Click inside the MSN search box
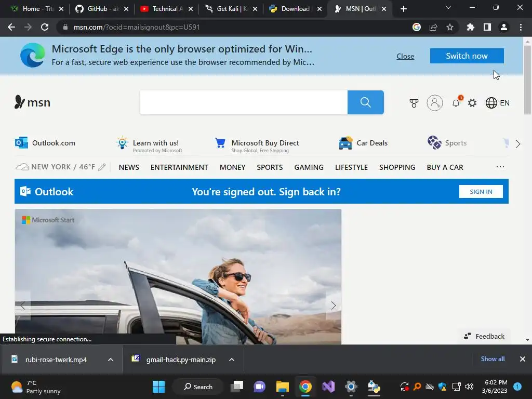This screenshot has width=532, height=399. pyautogui.click(x=243, y=102)
